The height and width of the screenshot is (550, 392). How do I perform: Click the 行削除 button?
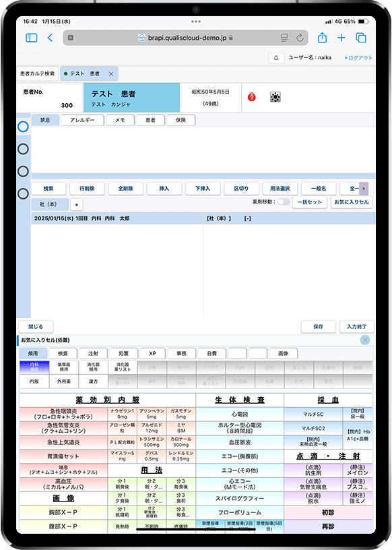coord(87,188)
